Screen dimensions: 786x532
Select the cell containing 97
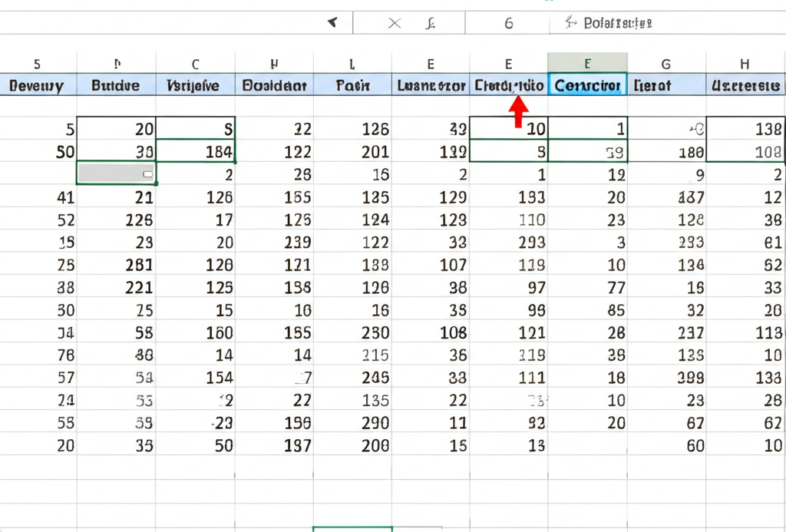509,287
